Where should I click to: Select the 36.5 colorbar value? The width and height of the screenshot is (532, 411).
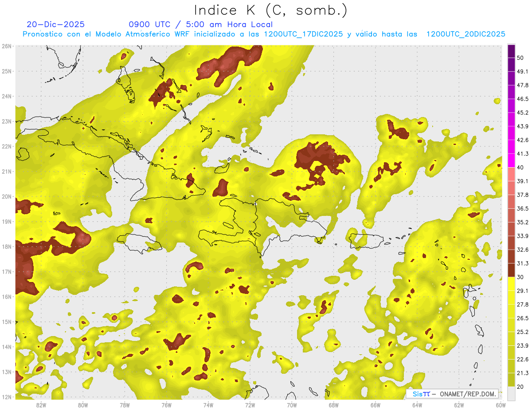click(523, 208)
